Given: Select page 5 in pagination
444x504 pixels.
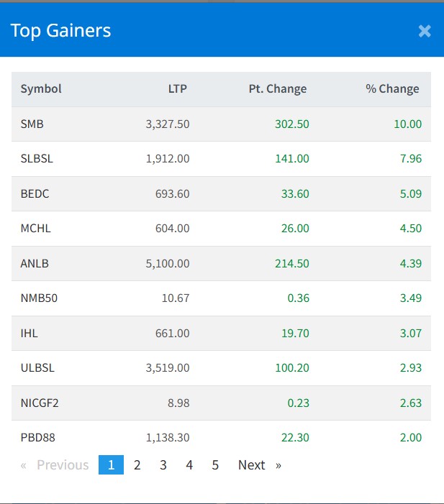Looking at the screenshot, I should click(x=215, y=465).
